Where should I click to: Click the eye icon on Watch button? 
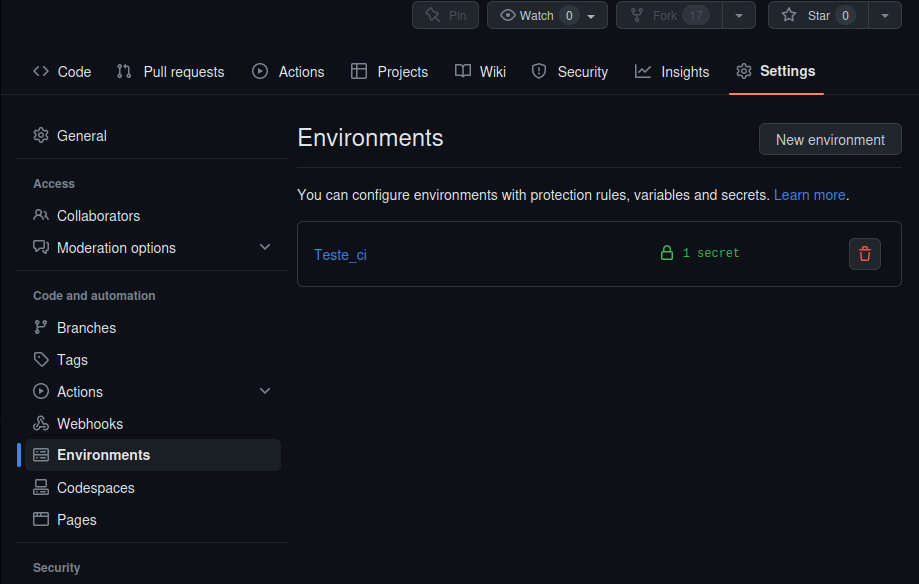508,15
